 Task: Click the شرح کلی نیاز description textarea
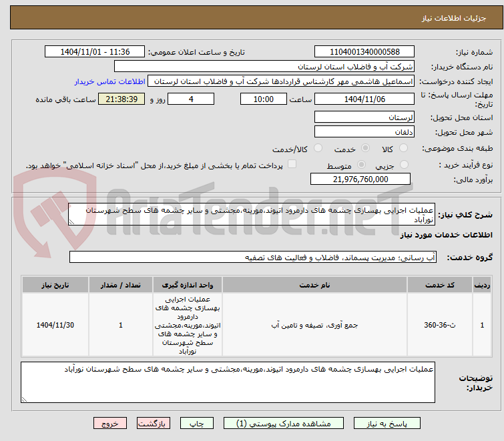click(252, 214)
